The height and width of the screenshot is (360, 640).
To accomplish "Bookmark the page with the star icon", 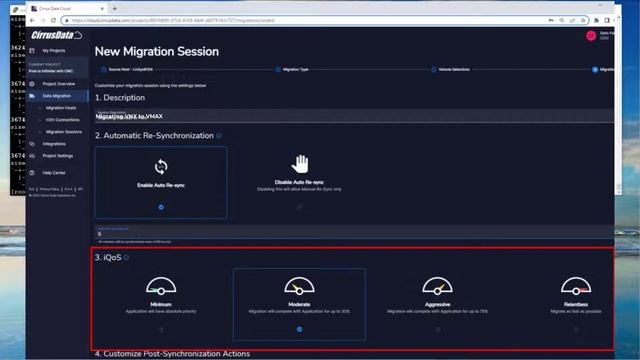I will click(x=583, y=20).
